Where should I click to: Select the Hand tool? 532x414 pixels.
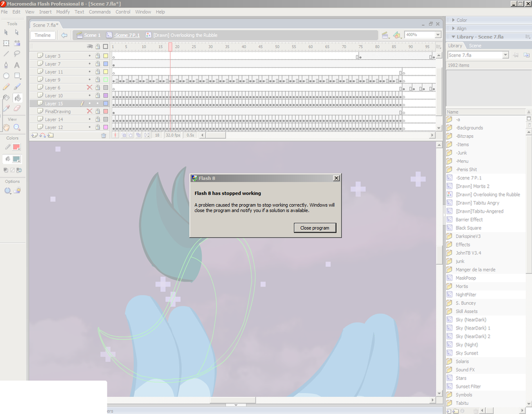6,127
